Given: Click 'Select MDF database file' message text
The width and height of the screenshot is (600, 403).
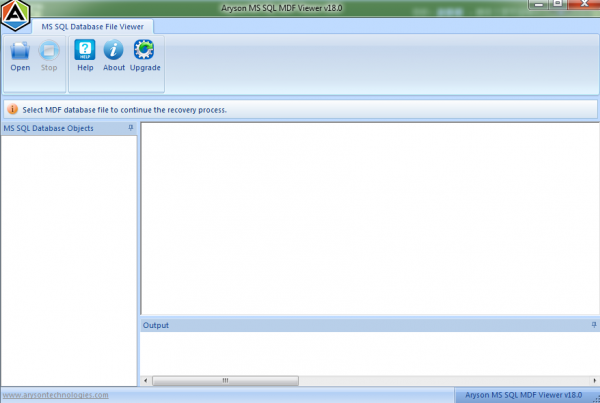Looking at the screenshot, I should [124, 110].
